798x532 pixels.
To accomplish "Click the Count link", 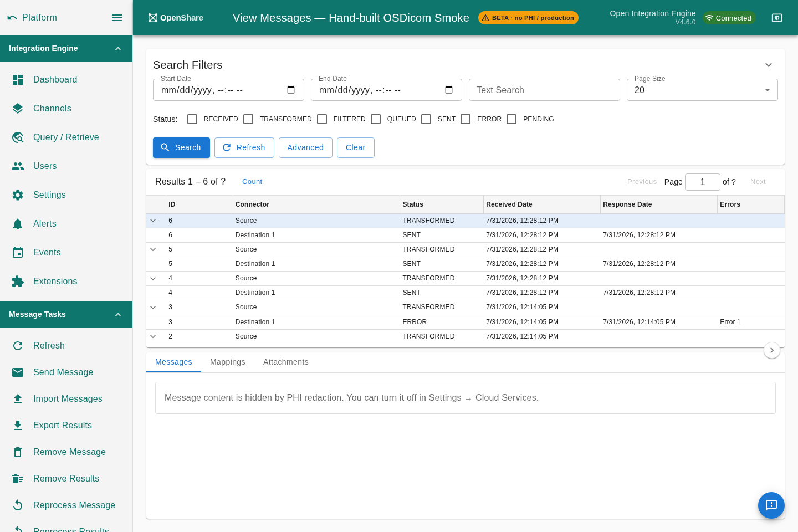I will [252, 182].
